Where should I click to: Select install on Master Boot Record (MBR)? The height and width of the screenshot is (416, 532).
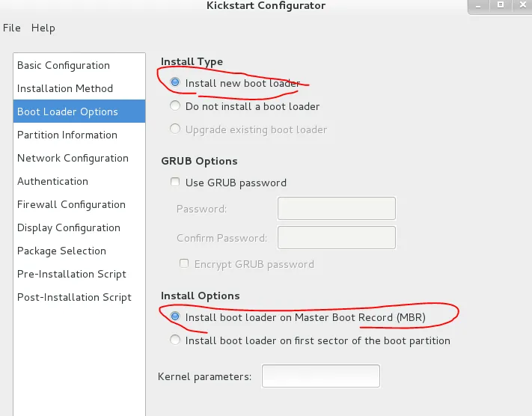pos(175,317)
